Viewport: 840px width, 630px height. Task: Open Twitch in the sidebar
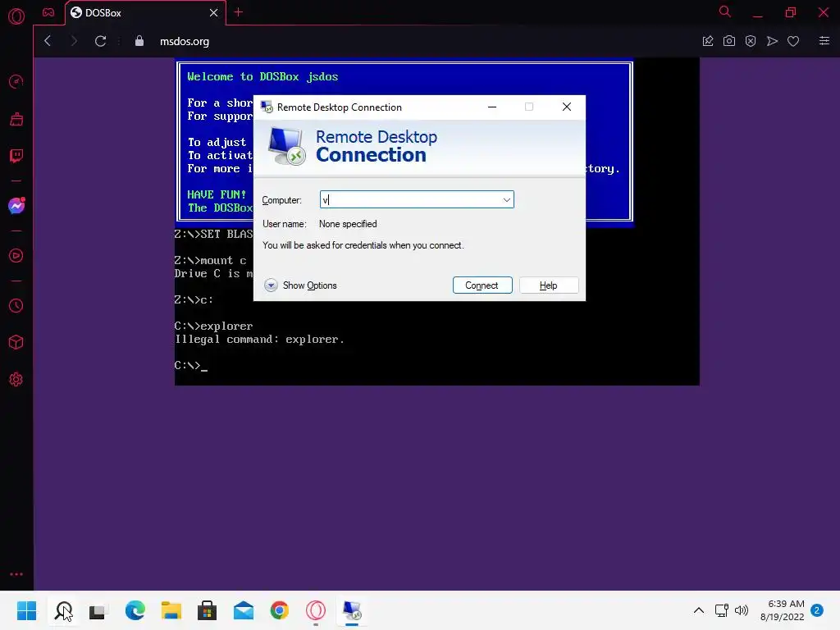(x=16, y=156)
